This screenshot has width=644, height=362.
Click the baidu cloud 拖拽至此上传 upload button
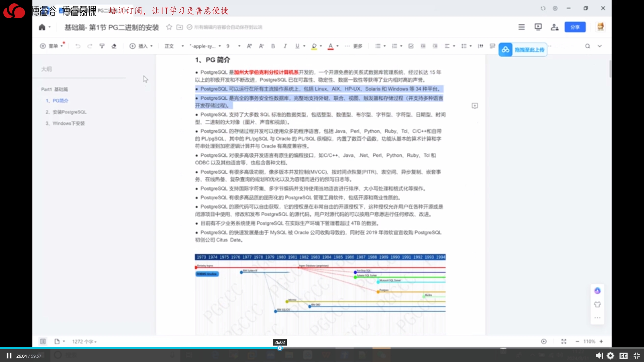tap(523, 50)
